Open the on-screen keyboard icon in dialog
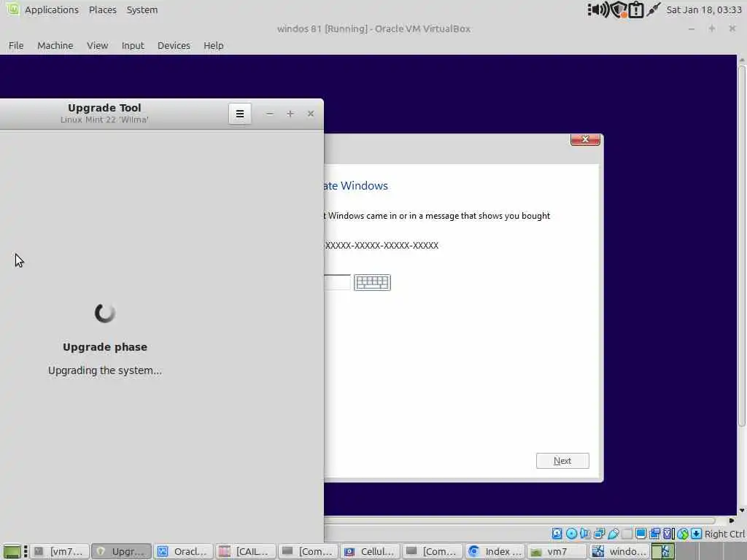747x560 pixels. pyautogui.click(x=372, y=282)
